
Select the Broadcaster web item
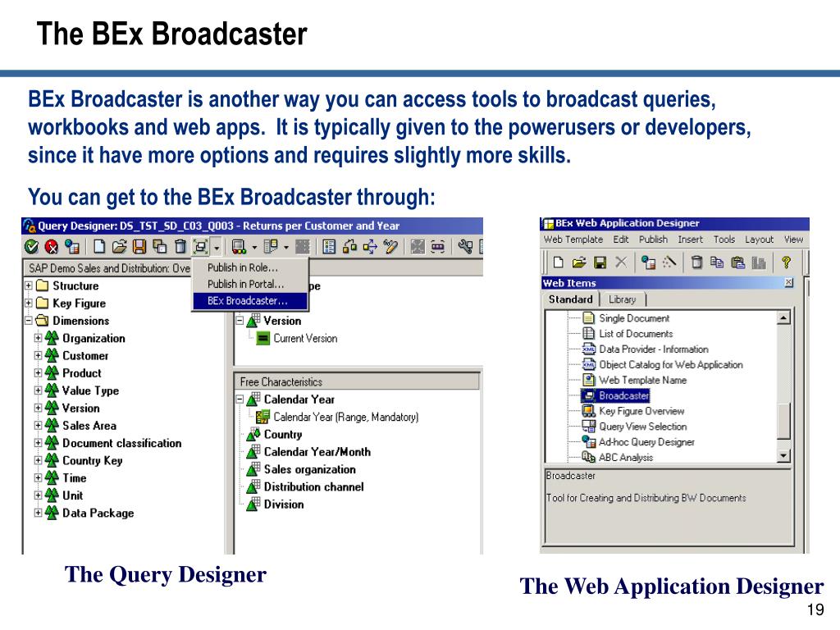coord(616,396)
